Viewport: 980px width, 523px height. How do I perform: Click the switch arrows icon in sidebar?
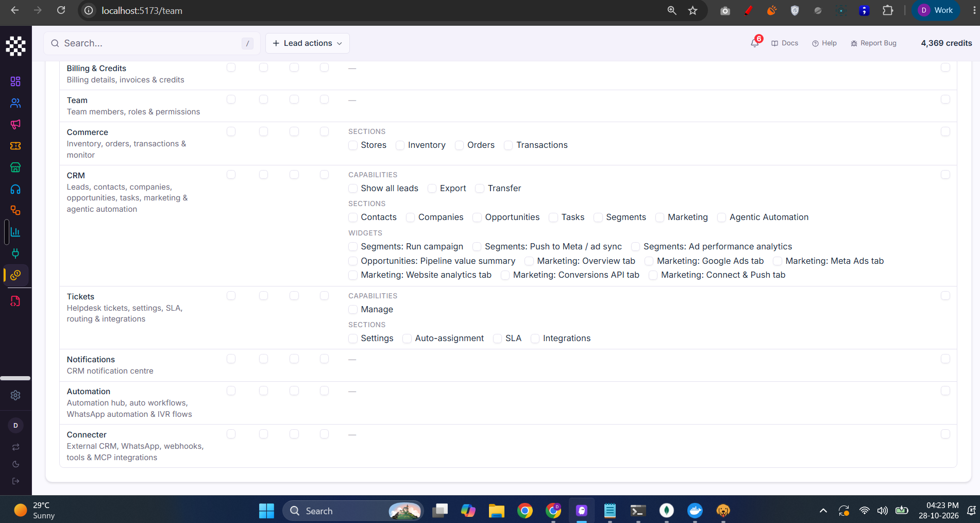[15, 447]
